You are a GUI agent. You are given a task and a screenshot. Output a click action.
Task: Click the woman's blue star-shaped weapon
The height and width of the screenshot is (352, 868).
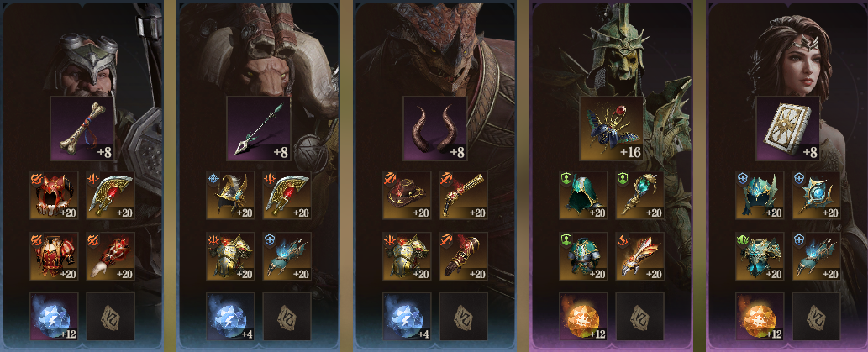[817, 195]
